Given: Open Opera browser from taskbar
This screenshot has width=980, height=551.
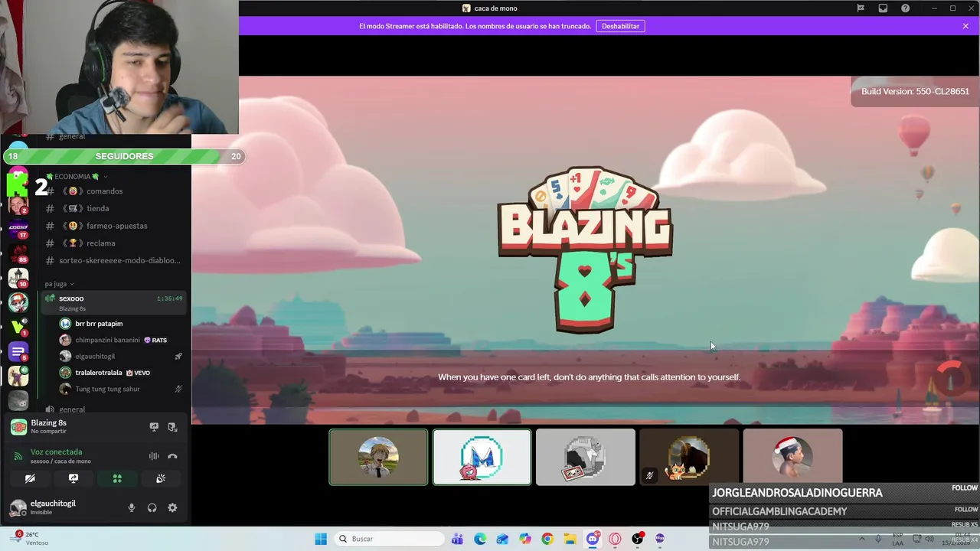Looking at the screenshot, I should point(615,539).
